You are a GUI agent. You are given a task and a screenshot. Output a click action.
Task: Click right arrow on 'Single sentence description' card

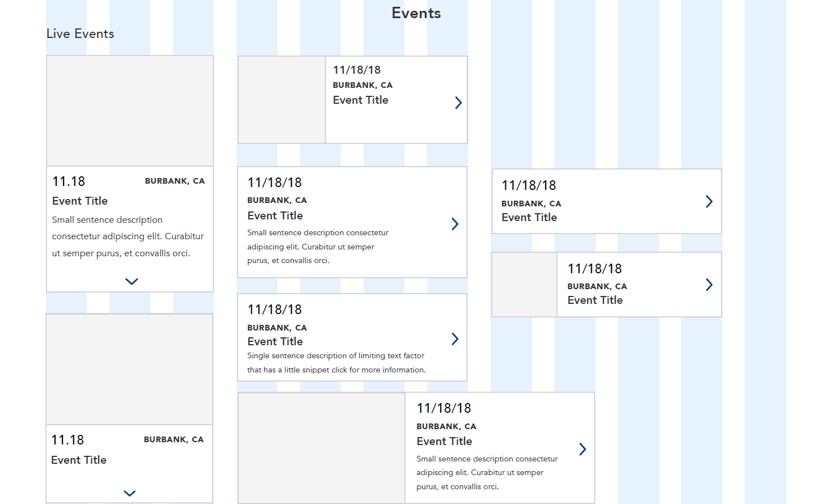point(455,339)
